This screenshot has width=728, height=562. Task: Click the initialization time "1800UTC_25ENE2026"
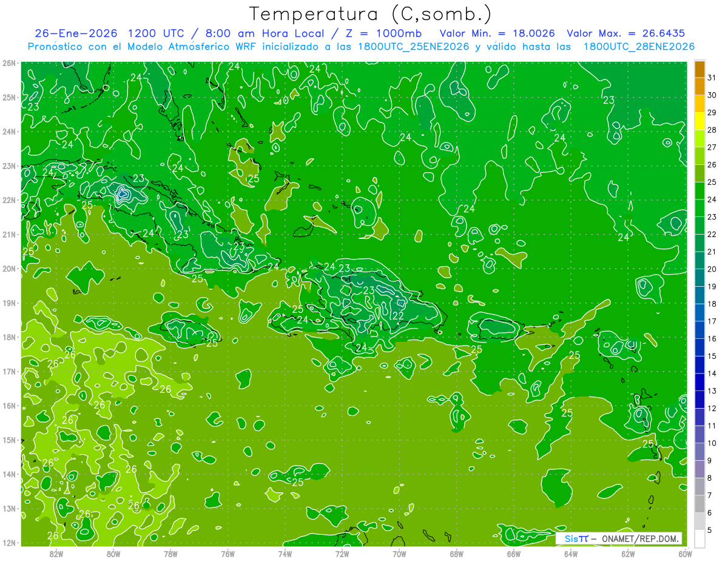(x=413, y=47)
